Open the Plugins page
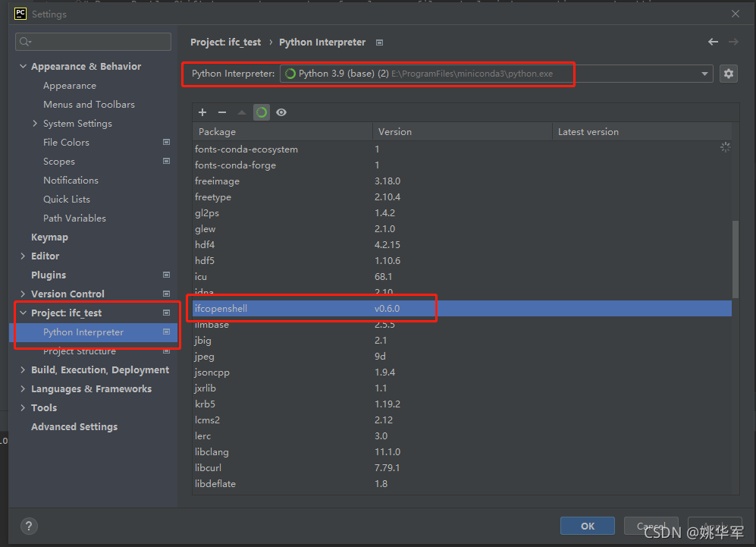The width and height of the screenshot is (756, 547). coord(49,275)
